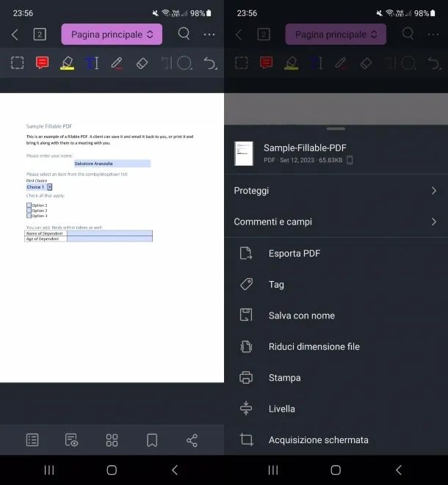Activate the rectangular selection tool
Image resolution: width=448 pixels, height=485 pixels.
click(x=18, y=63)
